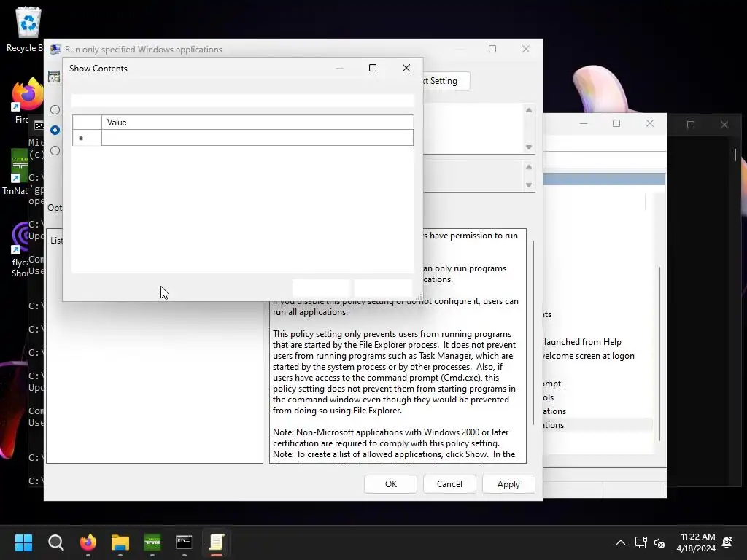Screen dimensions: 747x560
Task: Open the clock showing 11:22 AM
Action: click(x=696, y=542)
